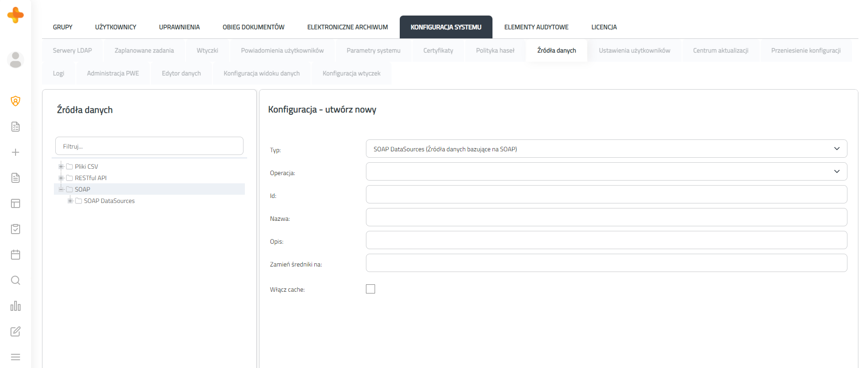
Task: Open the user profile avatar
Action: click(x=16, y=60)
